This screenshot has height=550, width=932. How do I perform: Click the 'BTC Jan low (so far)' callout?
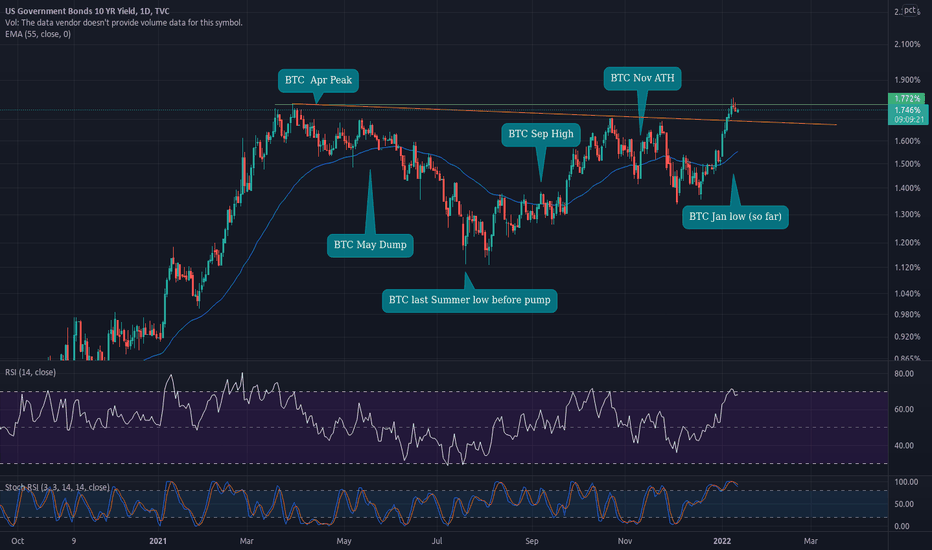[x=735, y=216]
